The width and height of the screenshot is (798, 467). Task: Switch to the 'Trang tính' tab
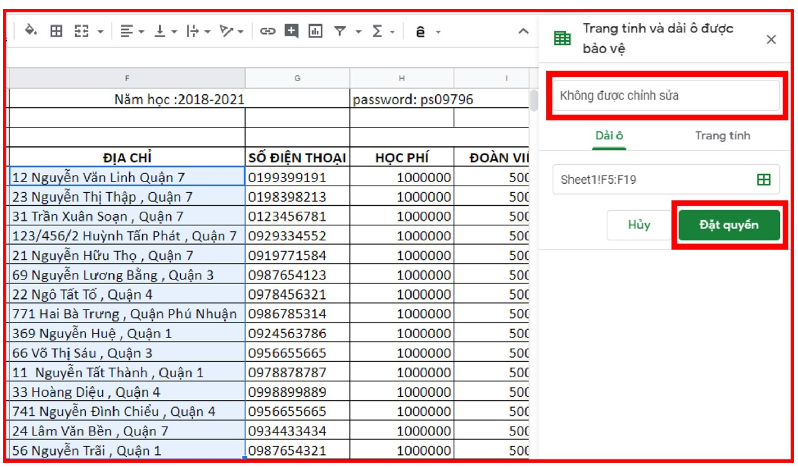pyautogui.click(x=722, y=136)
